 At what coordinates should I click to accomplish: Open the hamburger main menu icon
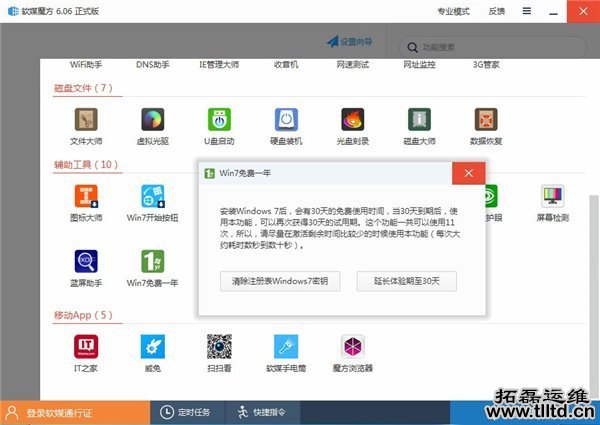[527, 11]
